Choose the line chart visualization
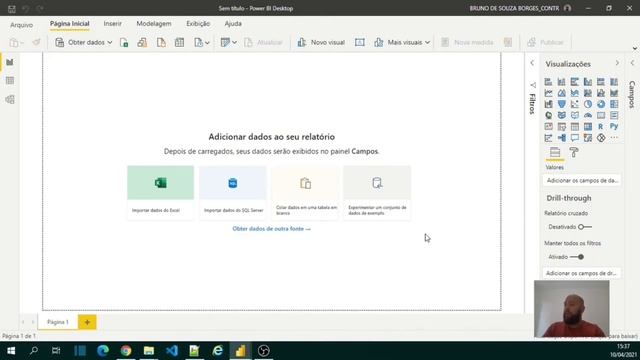640x360 pixels. (549, 93)
